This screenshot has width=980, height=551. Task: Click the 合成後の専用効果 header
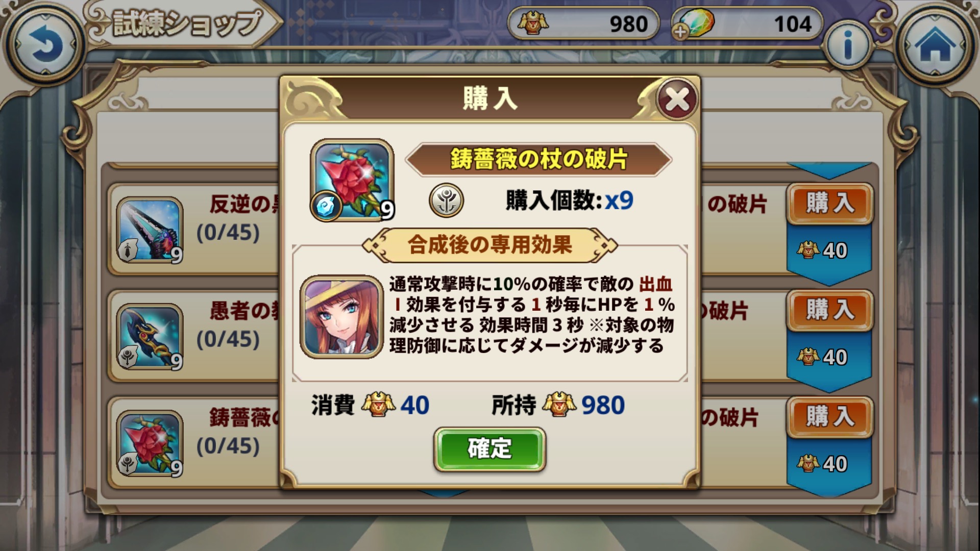489,245
